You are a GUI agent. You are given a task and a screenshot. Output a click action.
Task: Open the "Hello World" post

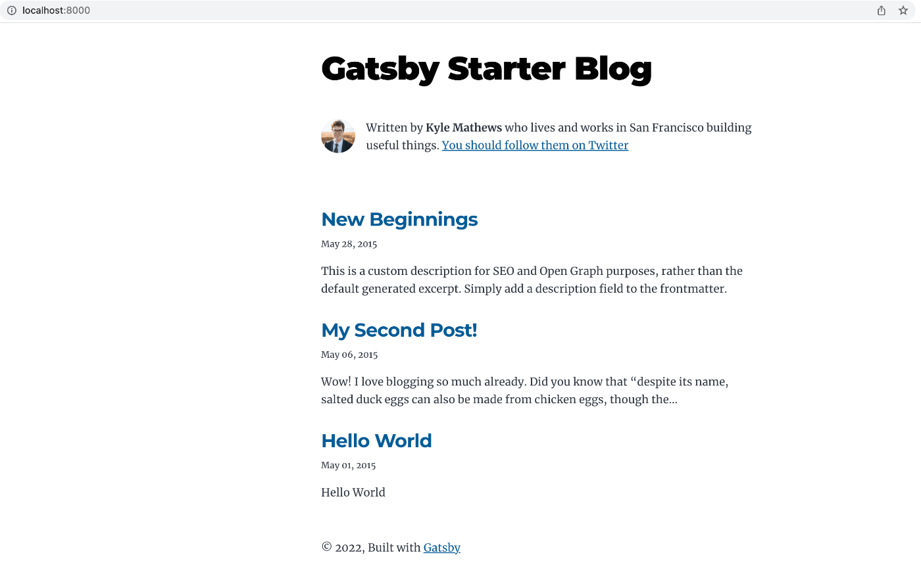(x=376, y=441)
